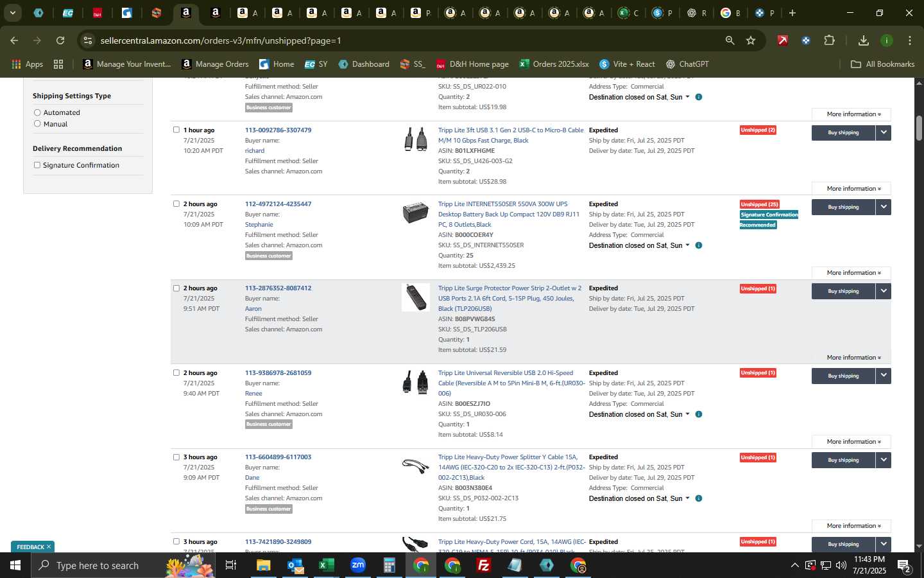Open Calculator from the taskbar
Viewport: 924px width, 578px height.
(x=389, y=565)
